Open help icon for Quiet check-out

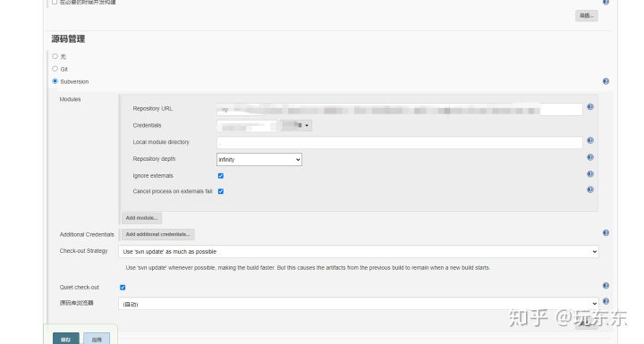pyautogui.click(x=606, y=286)
